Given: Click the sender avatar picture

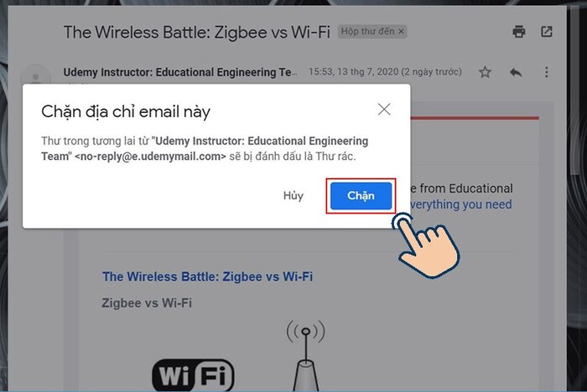Looking at the screenshot, I should pos(35,77).
